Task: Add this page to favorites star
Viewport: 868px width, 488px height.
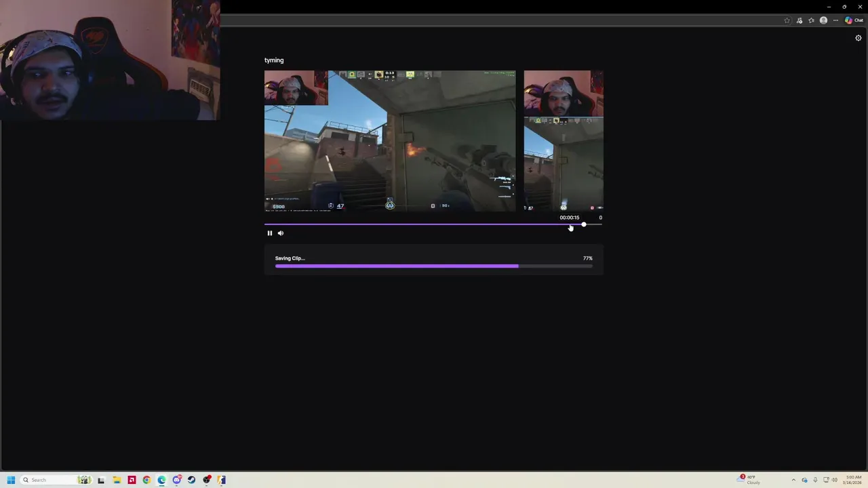Action: (x=787, y=20)
